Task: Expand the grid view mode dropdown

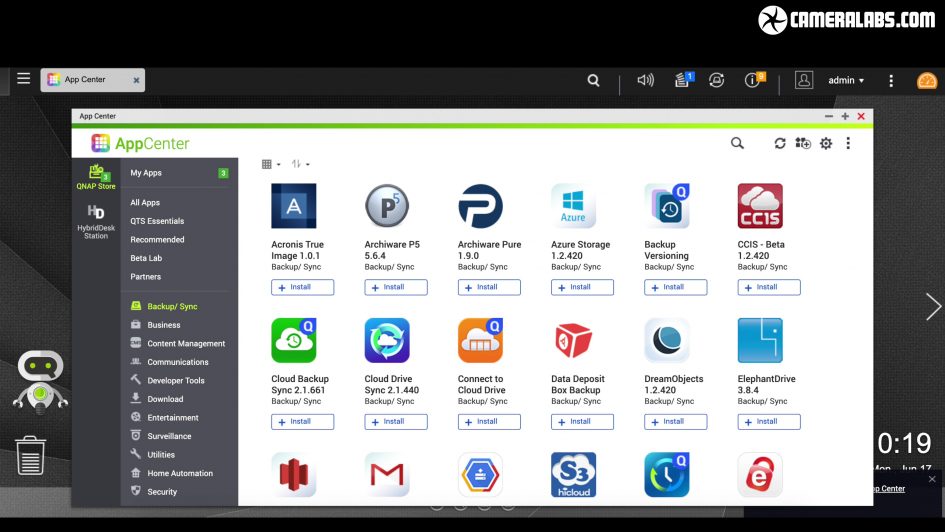Action: point(271,164)
